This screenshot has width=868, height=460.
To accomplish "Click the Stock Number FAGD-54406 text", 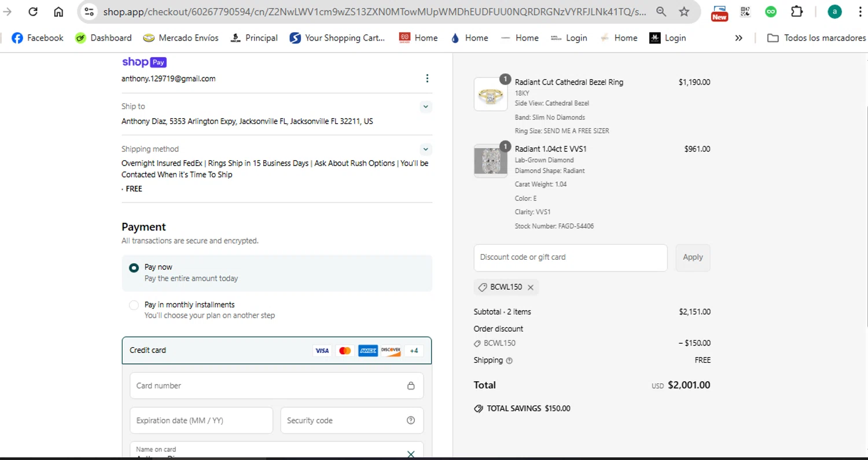I will click(554, 226).
